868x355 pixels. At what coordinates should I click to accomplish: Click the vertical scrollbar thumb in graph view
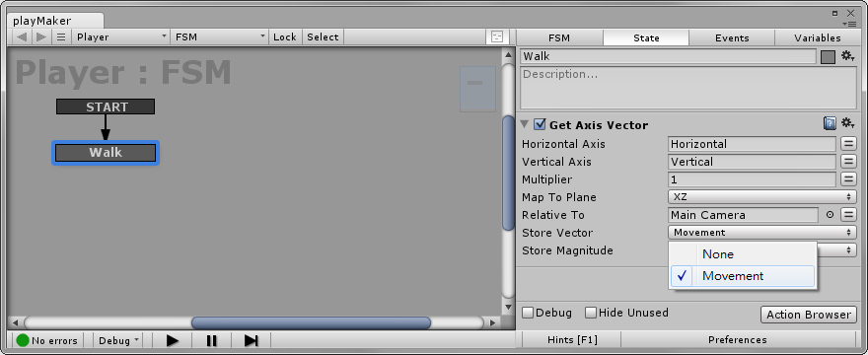508,173
